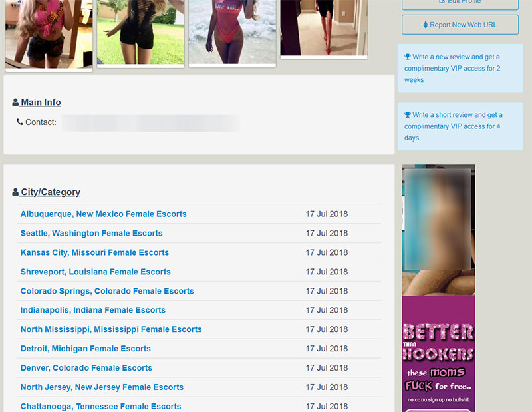Viewport: 532px width, 412px height.
Task: Open Kansas City, Missouri Female Escorts
Action: click(x=95, y=252)
